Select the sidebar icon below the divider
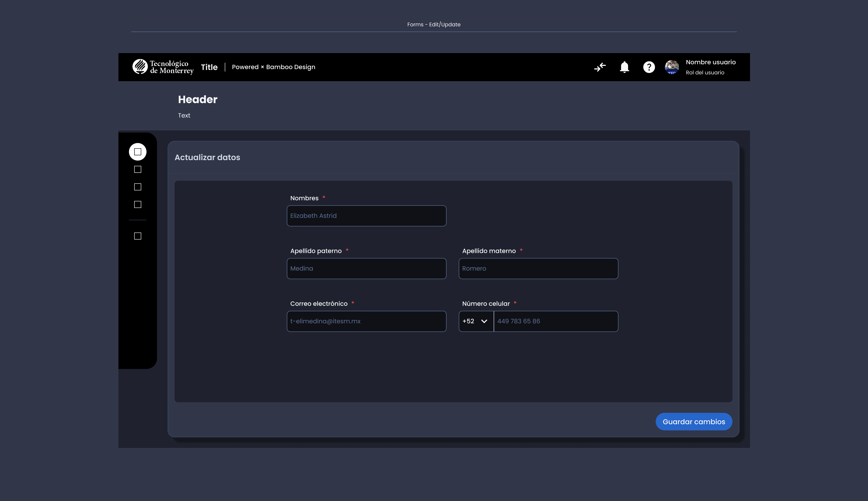The height and width of the screenshot is (501, 868). pos(138,236)
